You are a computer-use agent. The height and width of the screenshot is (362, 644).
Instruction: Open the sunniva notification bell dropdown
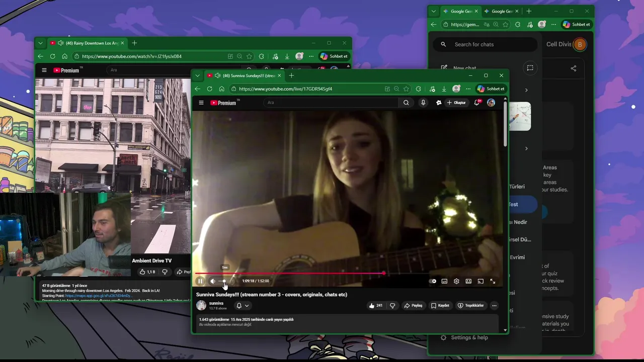click(243, 305)
